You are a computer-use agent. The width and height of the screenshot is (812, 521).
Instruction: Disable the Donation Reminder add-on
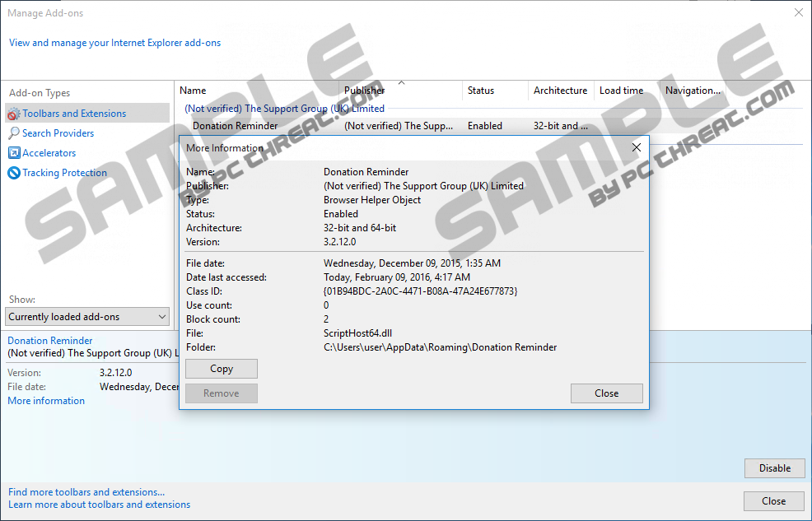point(775,468)
